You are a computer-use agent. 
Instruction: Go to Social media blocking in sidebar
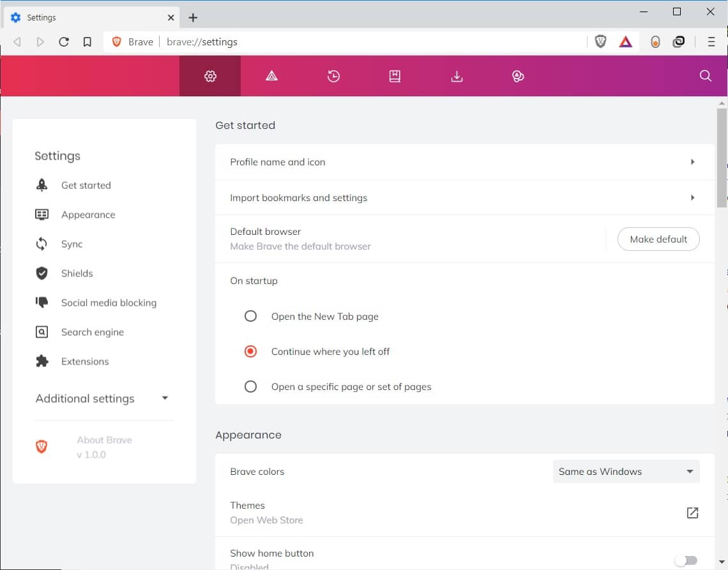109,303
